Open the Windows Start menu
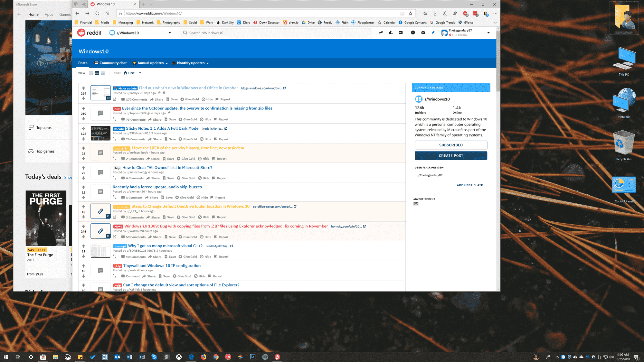The height and width of the screenshot is (362, 644). pyautogui.click(x=6, y=357)
